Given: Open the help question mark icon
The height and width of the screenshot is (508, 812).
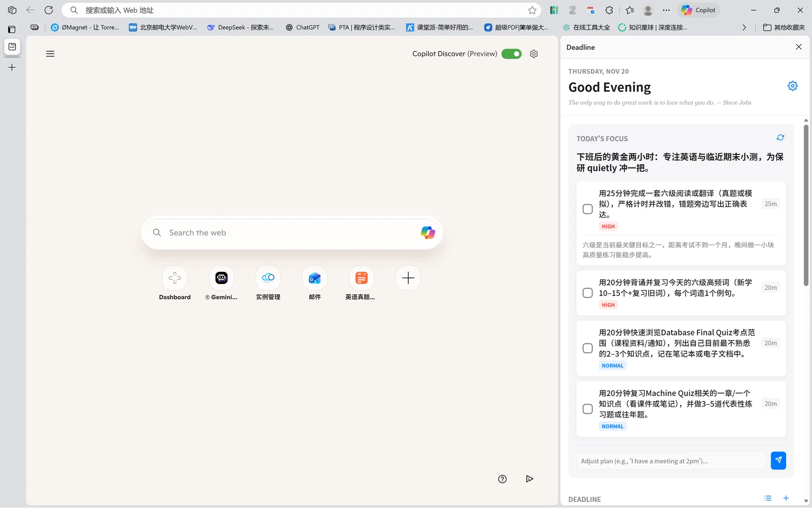Looking at the screenshot, I should tap(502, 479).
